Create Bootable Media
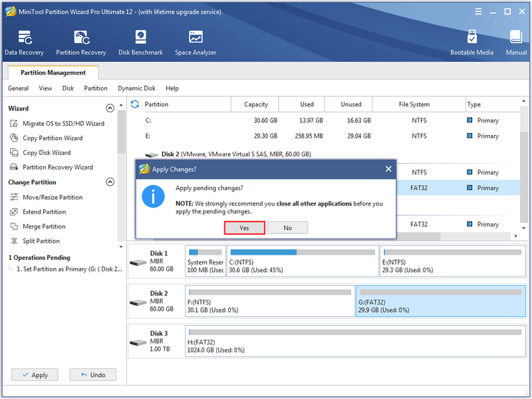532x399 pixels. click(x=471, y=43)
